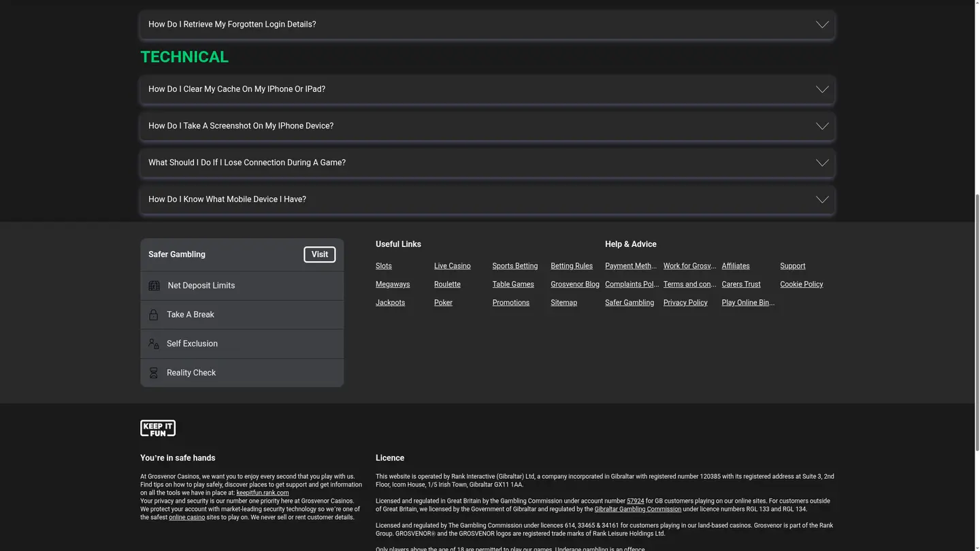
Task: Open the Betting Rules link
Action: 572,266
